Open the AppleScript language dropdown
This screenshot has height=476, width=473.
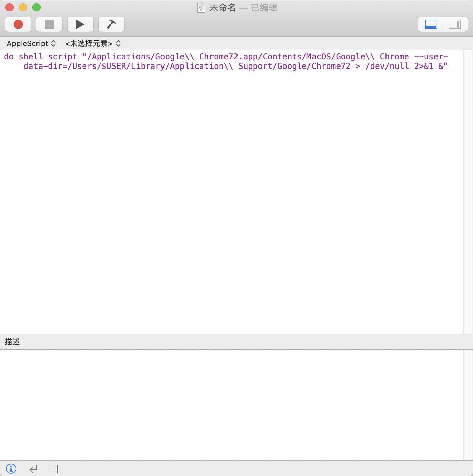tap(31, 43)
